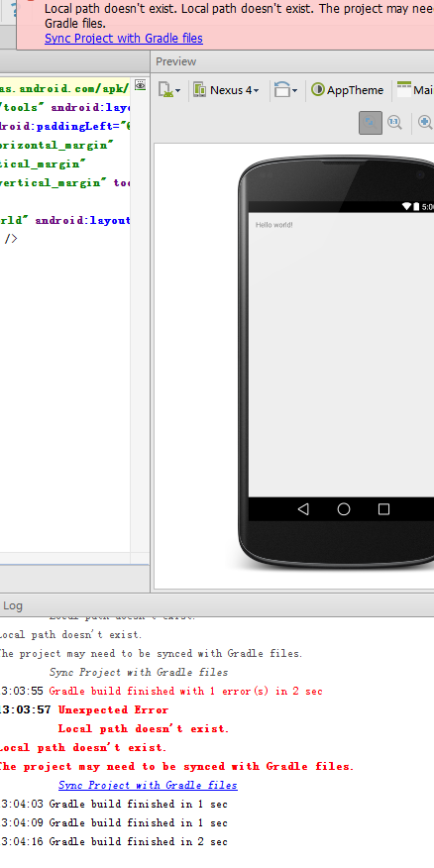434x868 pixels.
Task: Click bold red project may need to be synced line
Action: pos(176,766)
